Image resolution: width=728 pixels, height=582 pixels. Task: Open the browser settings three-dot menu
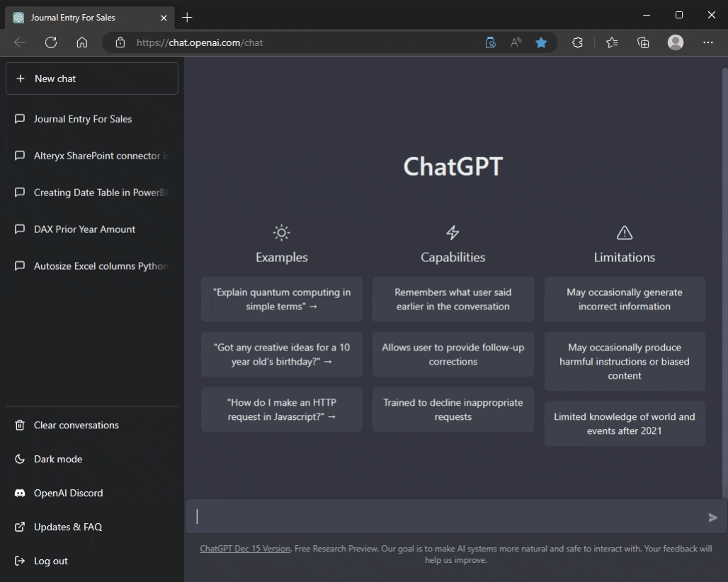pyautogui.click(x=707, y=42)
